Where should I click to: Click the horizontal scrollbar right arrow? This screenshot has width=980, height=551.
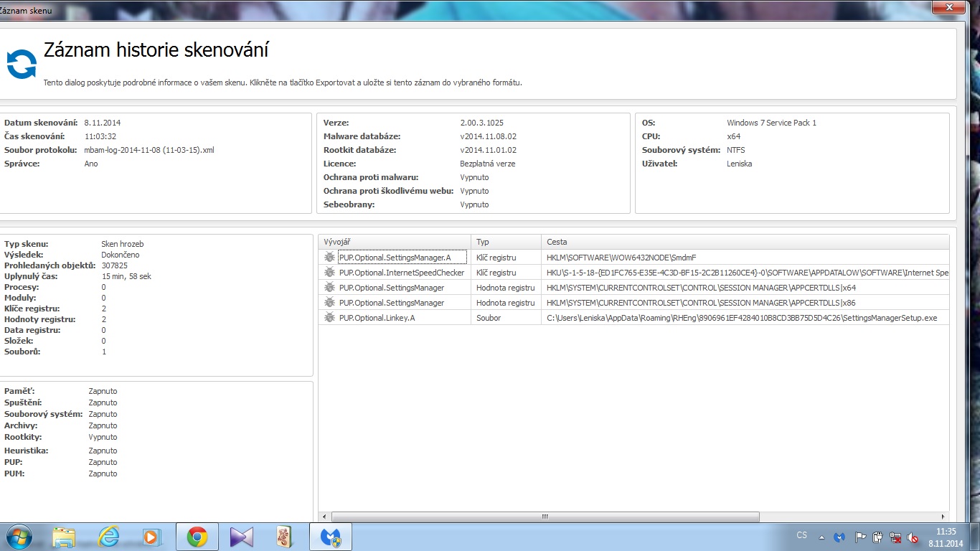tap(943, 517)
